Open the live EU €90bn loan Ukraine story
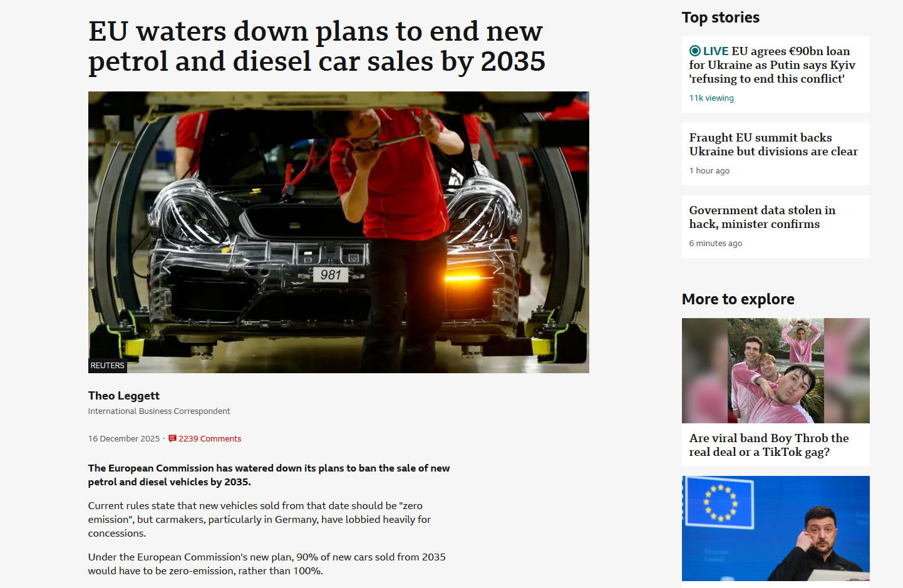Screen dimensions: 903x588 click(772, 64)
